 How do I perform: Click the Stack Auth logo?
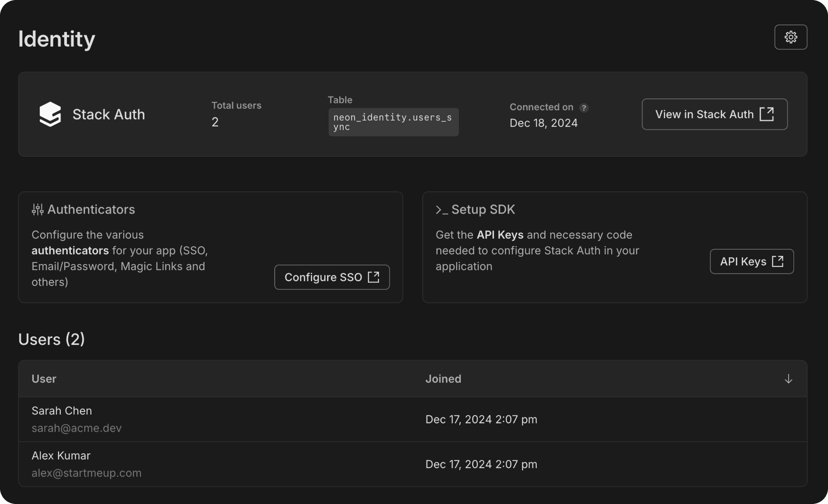point(50,114)
